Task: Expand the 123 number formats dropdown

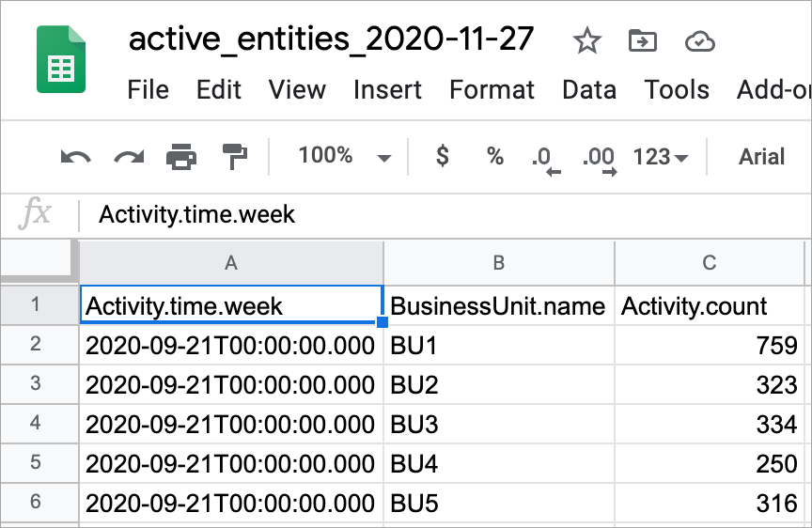Action: click(x=661, y=157)
